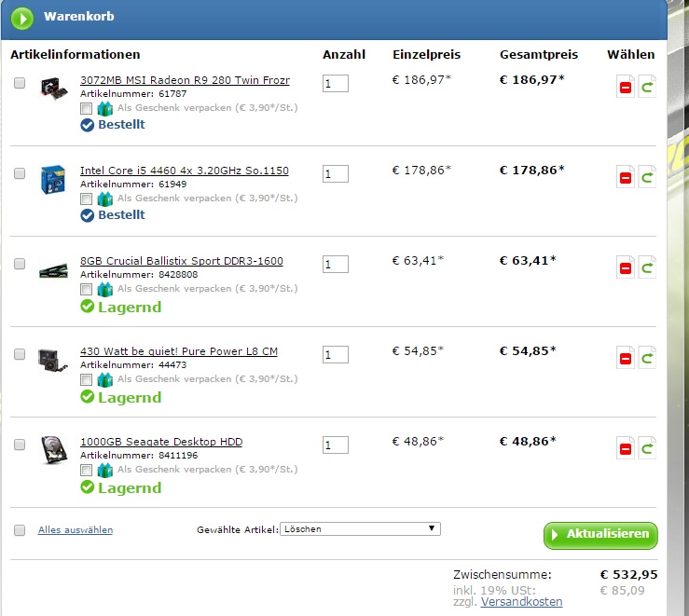The height and width of the screenshot is (616, 689).
Task: Click Bestellt checkmark icon for Intel Core i5
Action: click(x=87, y=215)
